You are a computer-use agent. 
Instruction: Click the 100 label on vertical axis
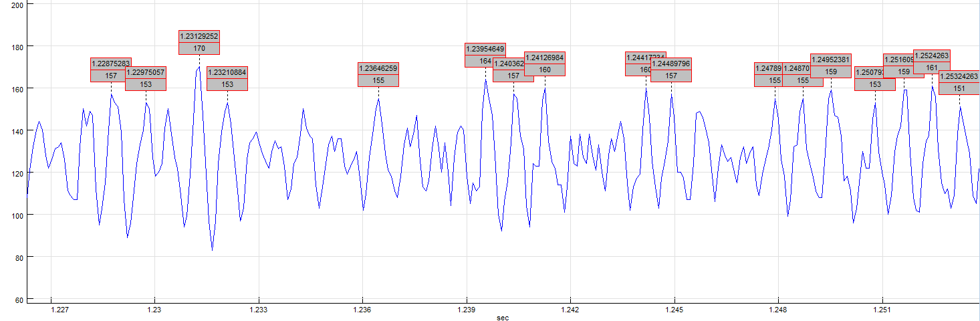17,215
